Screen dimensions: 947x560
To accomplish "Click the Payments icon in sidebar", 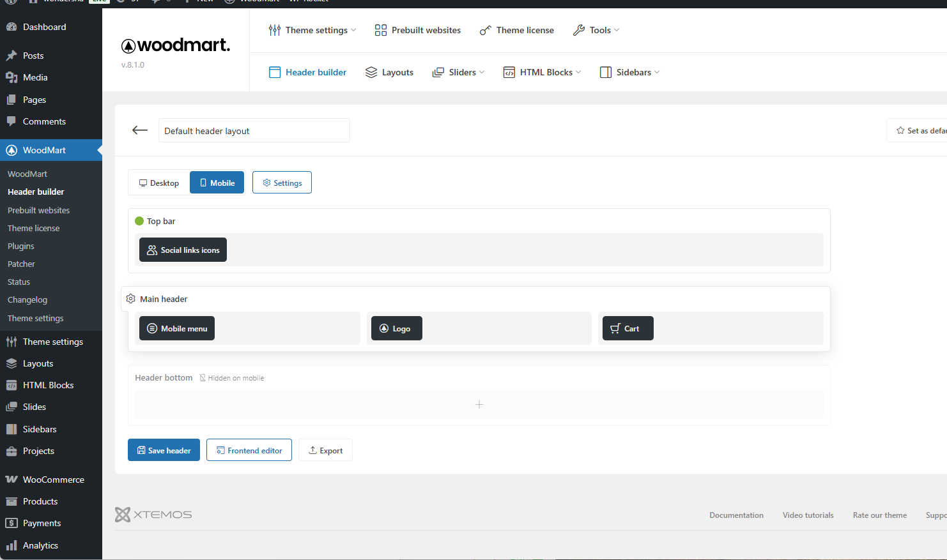I will [12, 523].
